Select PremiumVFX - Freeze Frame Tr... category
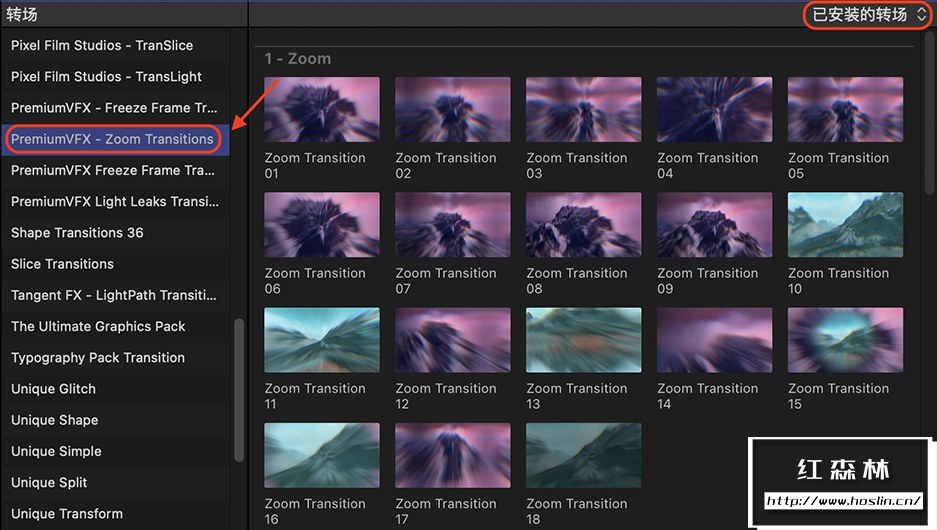 pos(115,108)
